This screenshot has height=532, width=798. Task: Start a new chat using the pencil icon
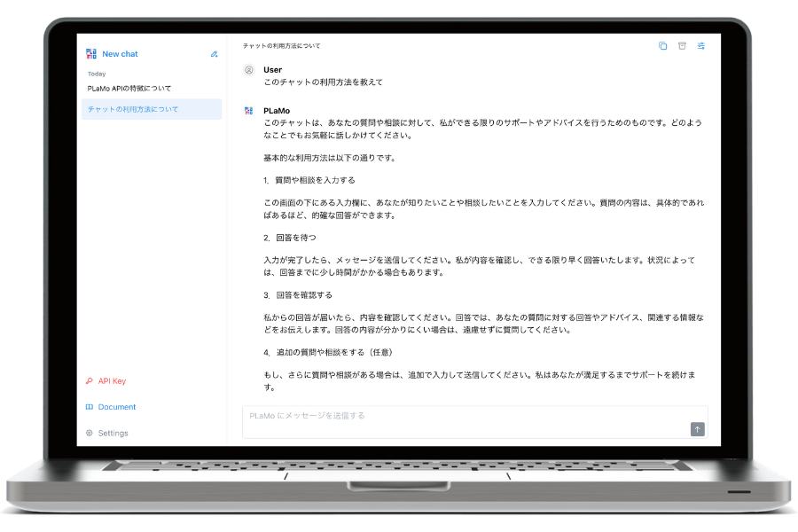tap(213, 53)
